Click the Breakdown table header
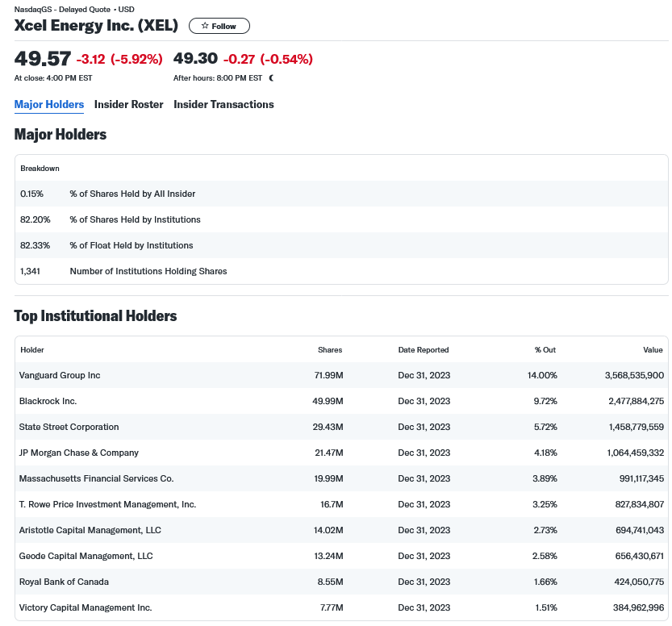 [40, 169]
